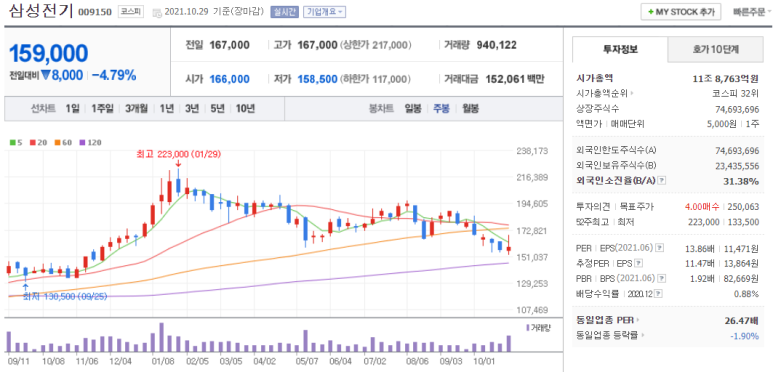Click help icon beside 배당수익률 2020.12

tap(659, 294)
